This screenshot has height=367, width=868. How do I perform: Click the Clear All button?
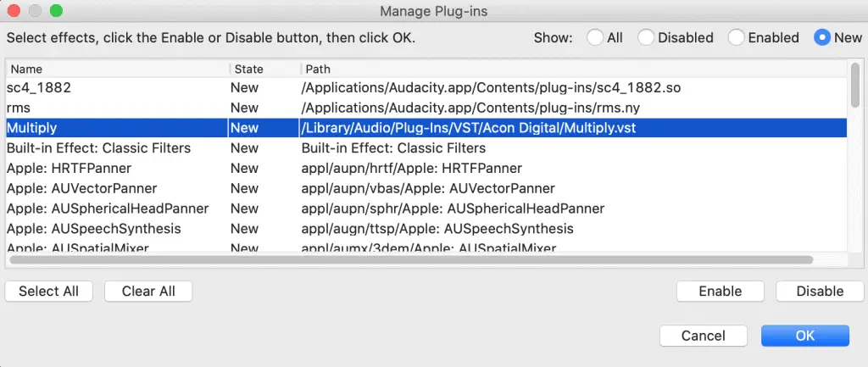click(148, 292)
